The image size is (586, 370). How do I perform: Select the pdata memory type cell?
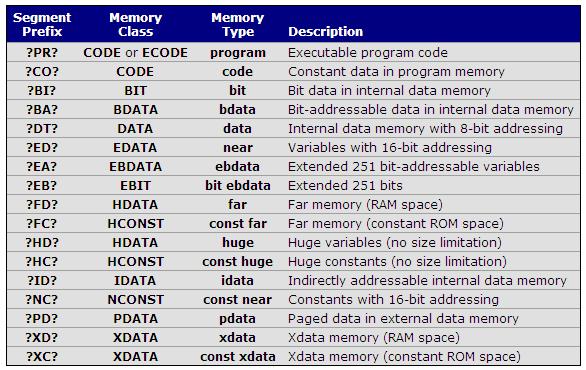click(x=238, y=319)
